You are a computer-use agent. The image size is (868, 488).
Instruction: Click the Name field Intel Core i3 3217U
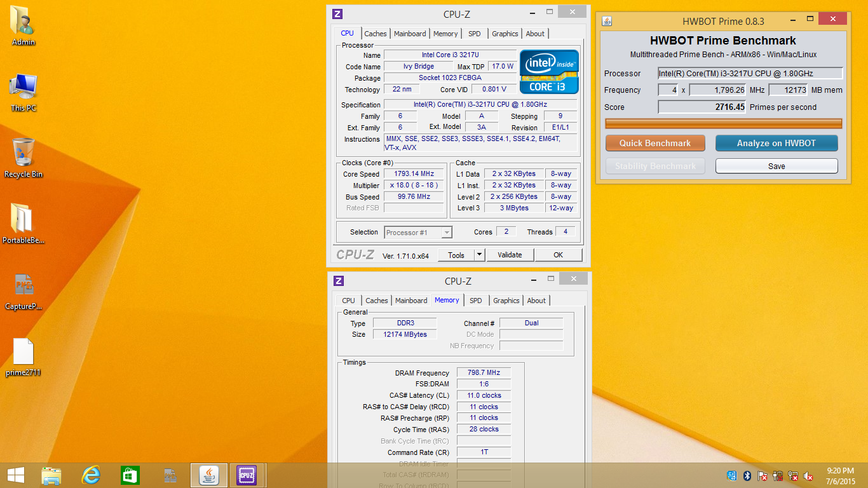(x=450, y=55)
